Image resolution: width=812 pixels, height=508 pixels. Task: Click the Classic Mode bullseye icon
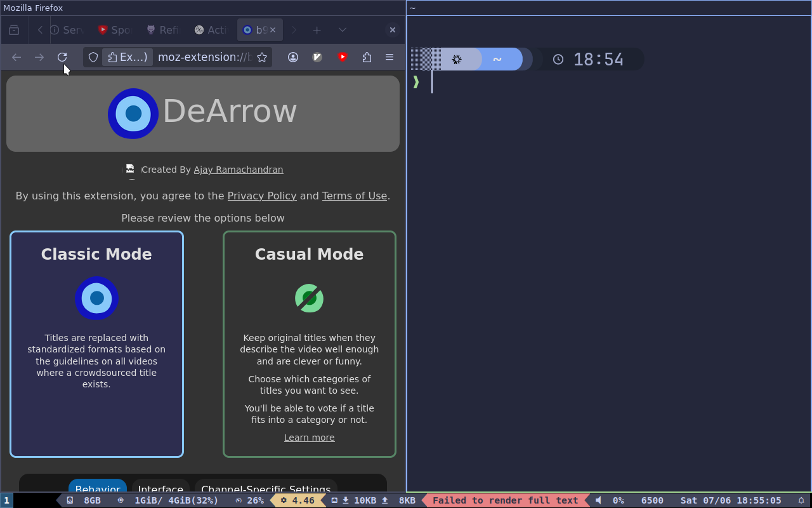pos(96,298)
